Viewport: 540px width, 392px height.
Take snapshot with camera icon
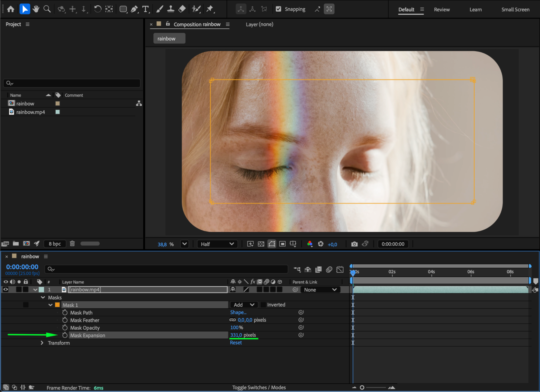pyautogui.click(x=354, y=244)
